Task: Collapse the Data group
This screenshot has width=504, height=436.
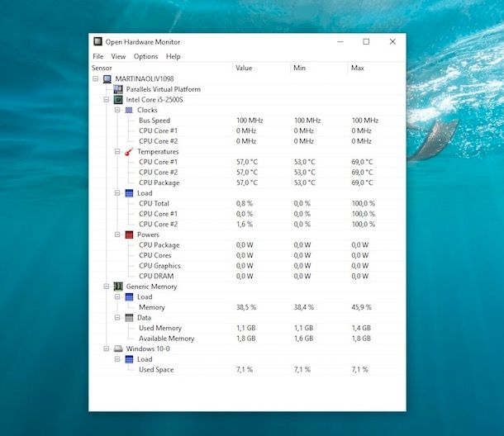Action: coord(117,317)
